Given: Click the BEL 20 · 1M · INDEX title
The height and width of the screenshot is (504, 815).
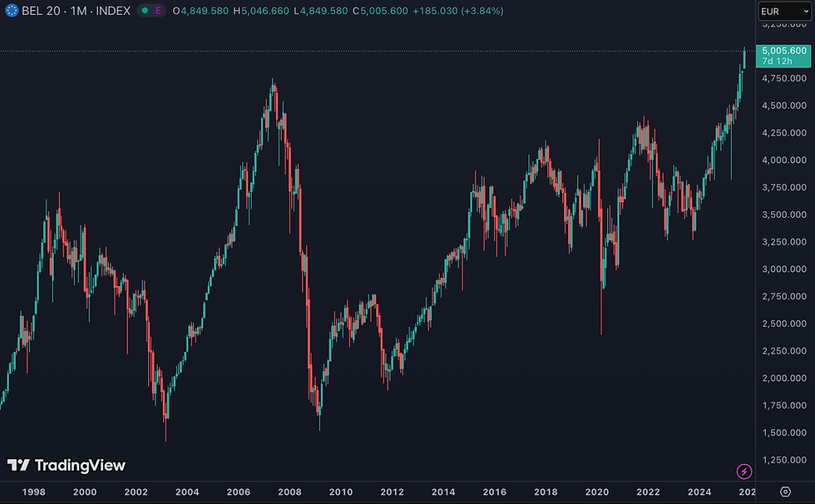Looking at the screenshot, I should coord(76,10).
